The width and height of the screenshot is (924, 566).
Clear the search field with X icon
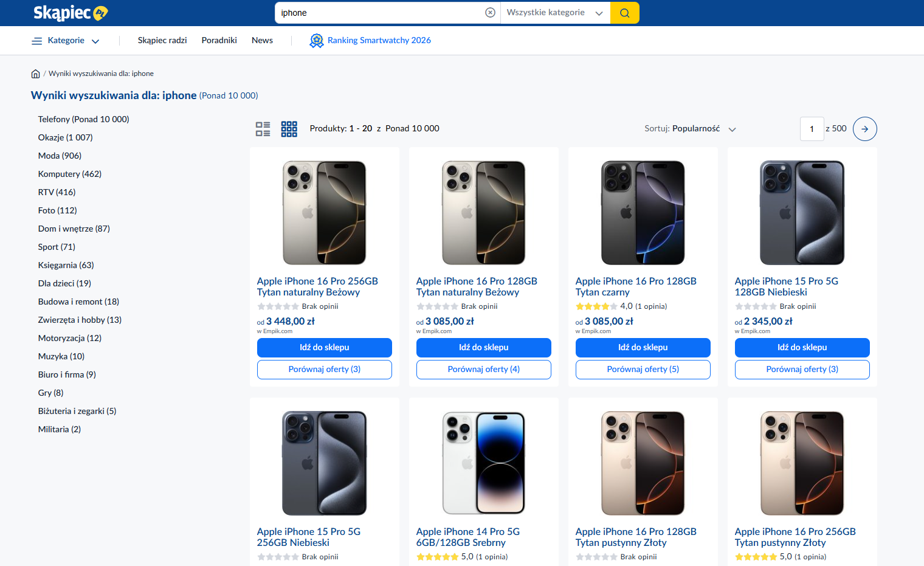pyautogui.click(x=490, y=13)
